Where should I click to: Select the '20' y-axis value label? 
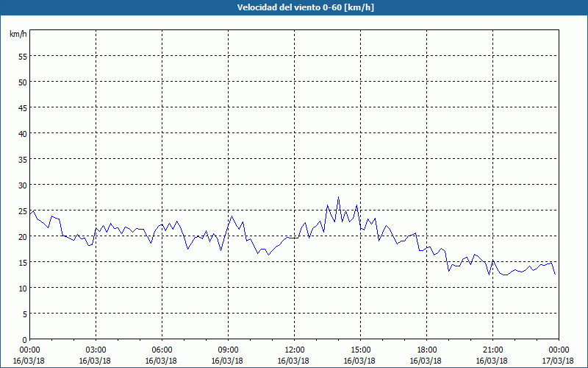pyautogui.click(x=23, y=236)
